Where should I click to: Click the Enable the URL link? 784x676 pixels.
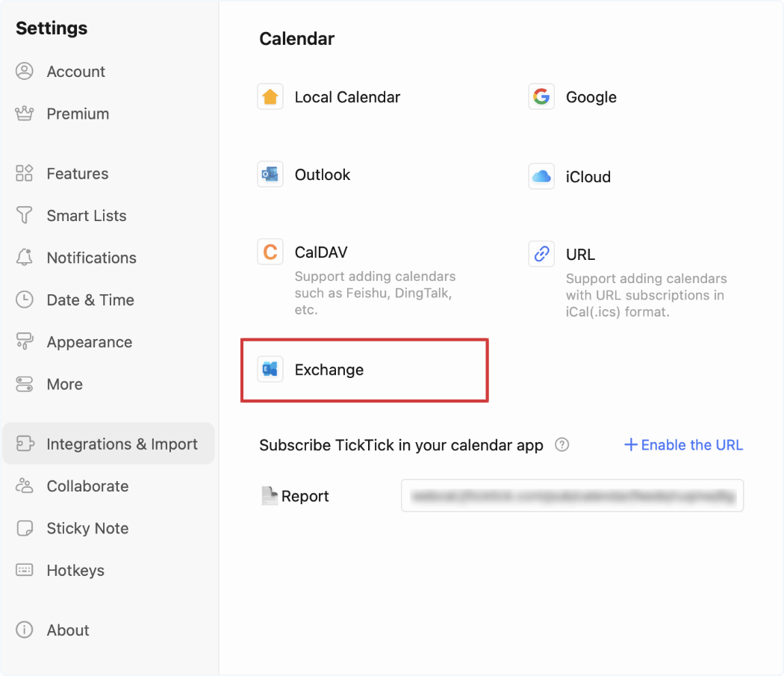(683, 444)
